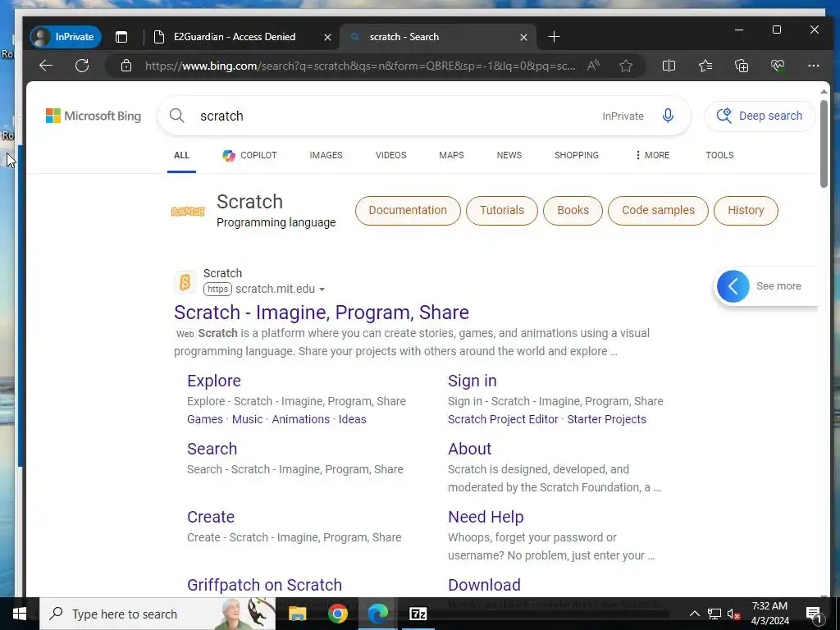This screenshot has width=840, height=630.
Task: Click the InPrivate profile badge
Action: 66,37
